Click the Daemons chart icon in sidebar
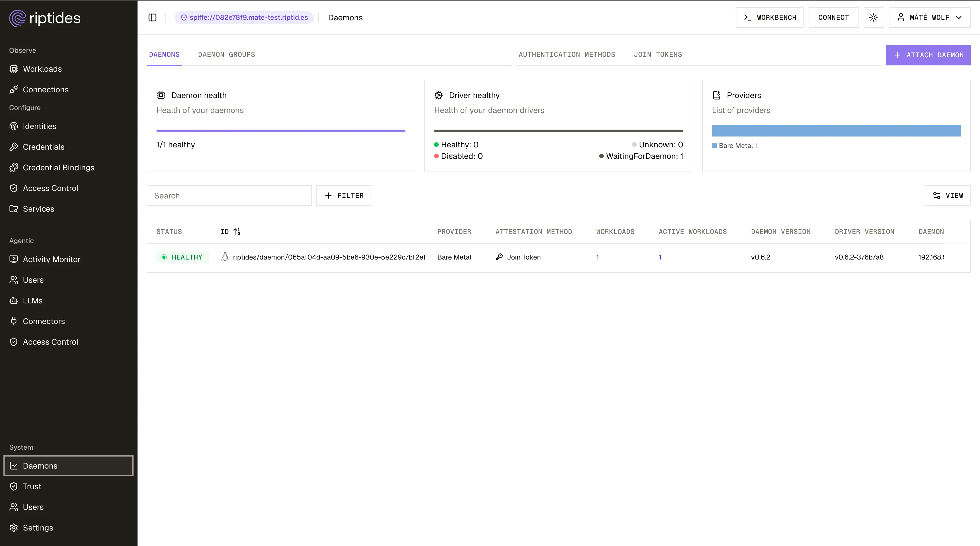This screenshot has height=546, width=980. tap(14, 466)
